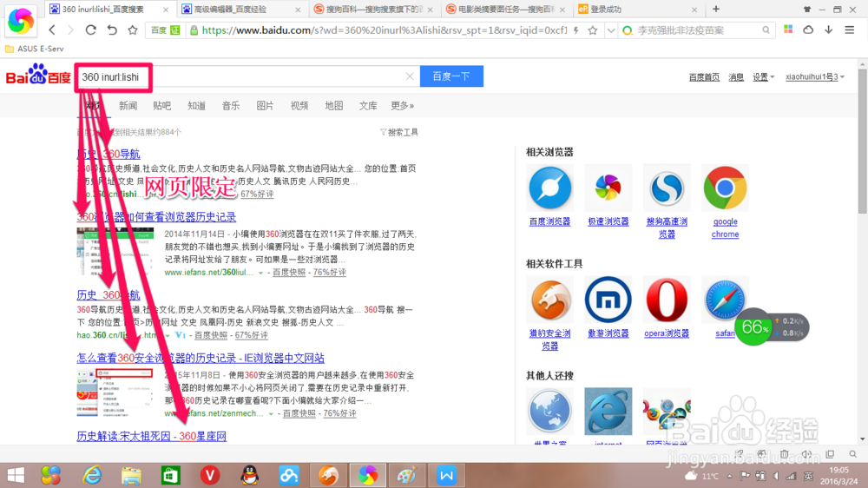
Task: Click the star icon inside address bar
Action: (592, 30)
